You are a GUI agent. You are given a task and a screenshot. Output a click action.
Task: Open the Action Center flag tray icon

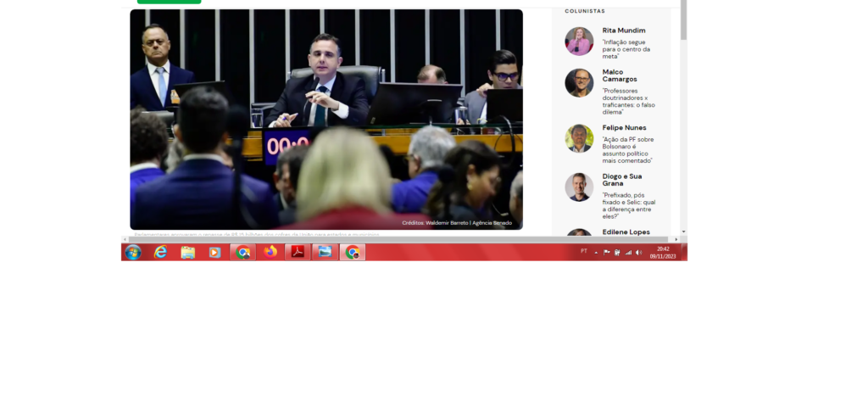[x=607, y=253]
